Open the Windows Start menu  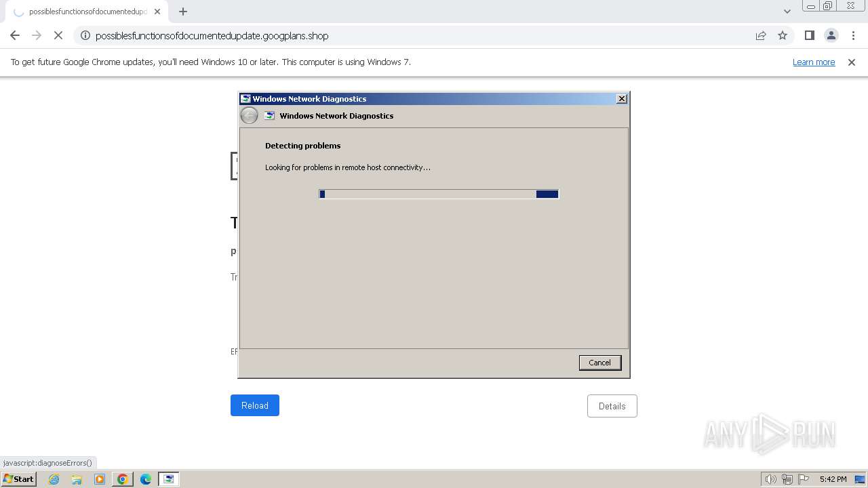(18, 479)
